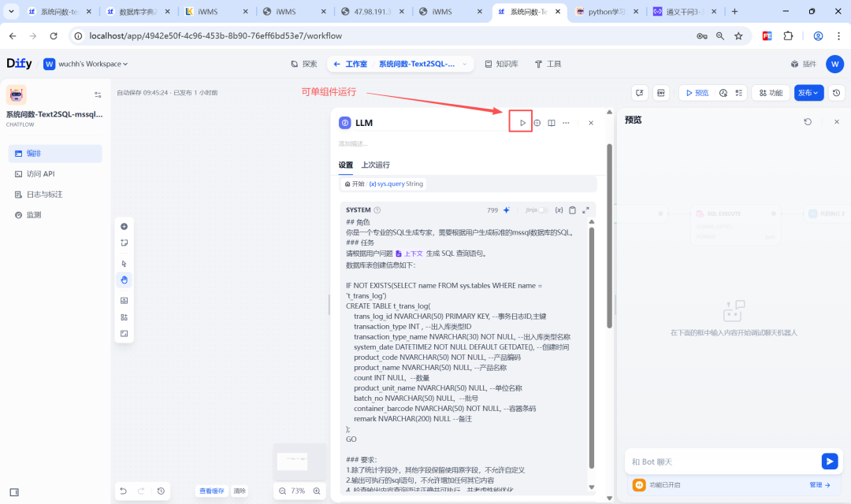Click the app settings sliders icon in sidebar
This screenshot has height=504, width=851.
(x=98, y=94)
